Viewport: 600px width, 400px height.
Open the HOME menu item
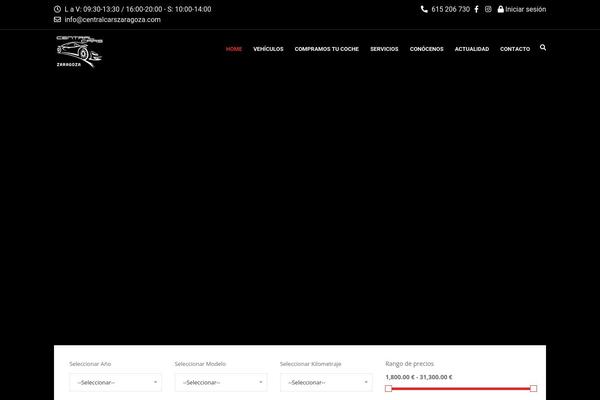click(x=234, y=49)
